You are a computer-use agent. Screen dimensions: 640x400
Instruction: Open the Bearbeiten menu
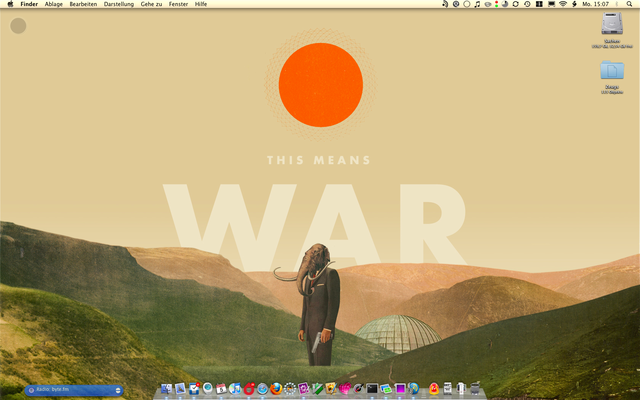click(83, 4)
